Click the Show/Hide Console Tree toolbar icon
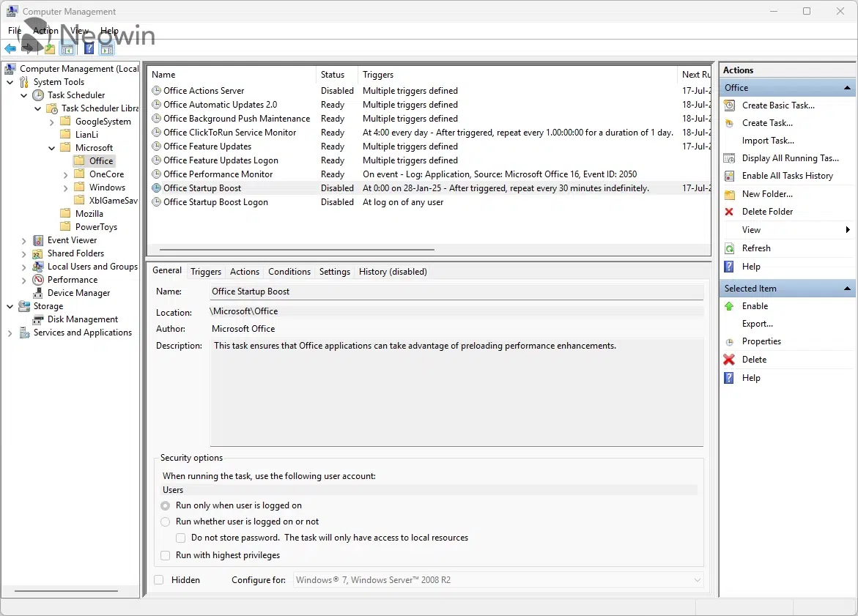The image size is (858, 616). point(67,50)
